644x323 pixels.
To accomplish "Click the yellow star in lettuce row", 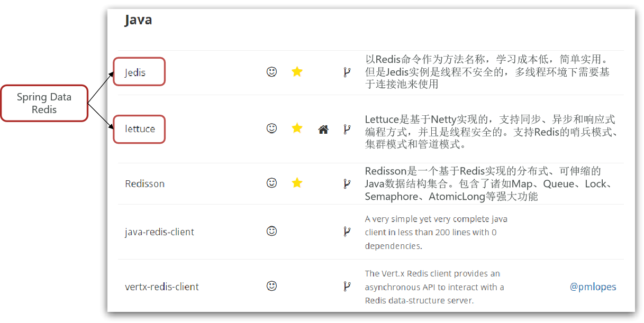I will (x=297, y=128).
